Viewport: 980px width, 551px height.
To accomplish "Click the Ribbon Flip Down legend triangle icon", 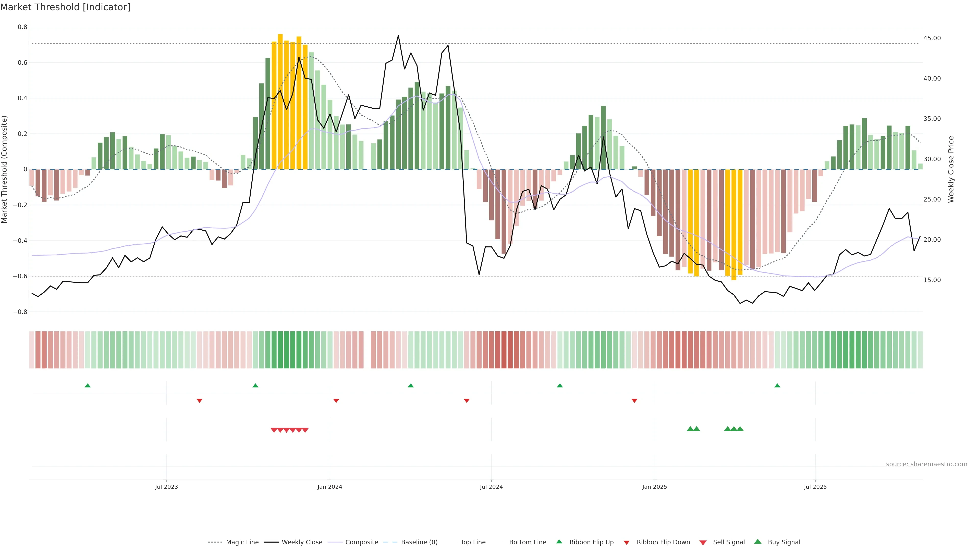I will tap(626, 542).
